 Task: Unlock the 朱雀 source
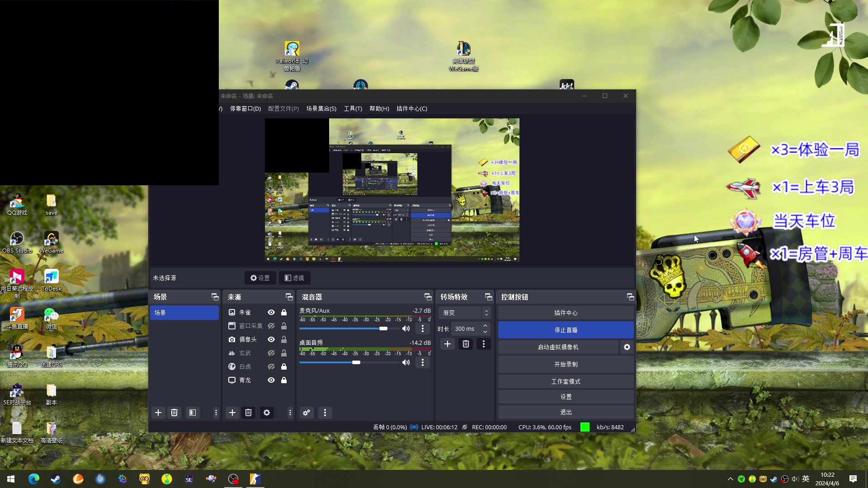click(284, 312)
